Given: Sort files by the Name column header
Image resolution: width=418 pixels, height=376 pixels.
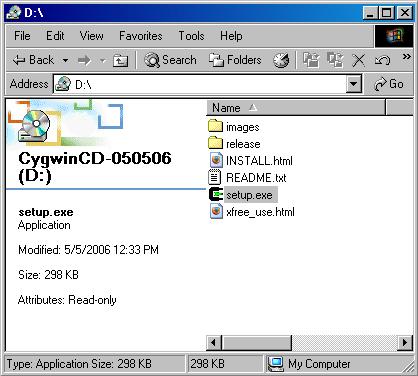Looking at the screenshot, I should [296, 108].
